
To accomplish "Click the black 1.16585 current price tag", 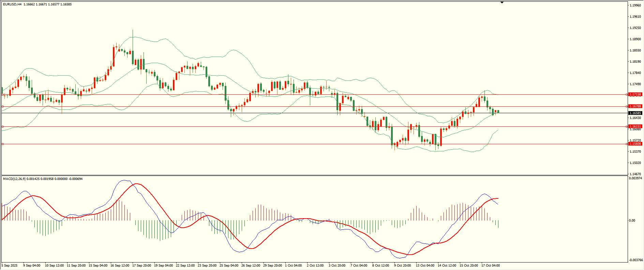I will (635, 113).
